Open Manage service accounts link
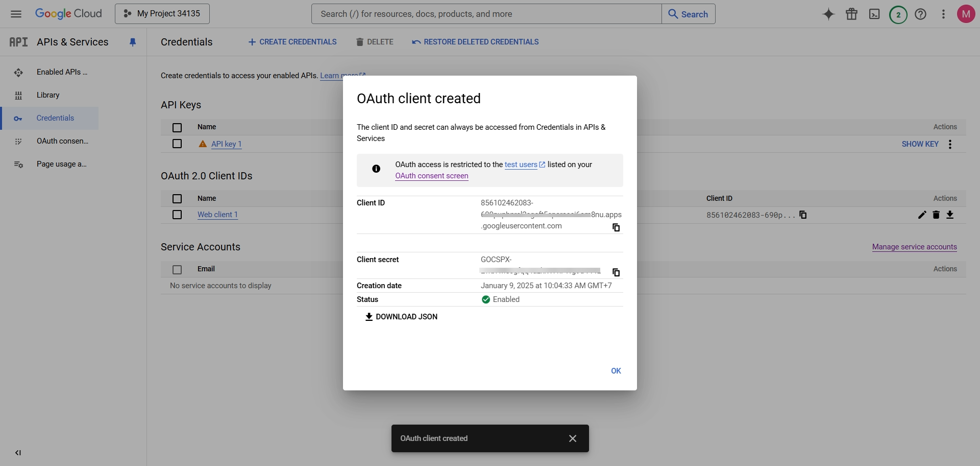 pos(915,247)
